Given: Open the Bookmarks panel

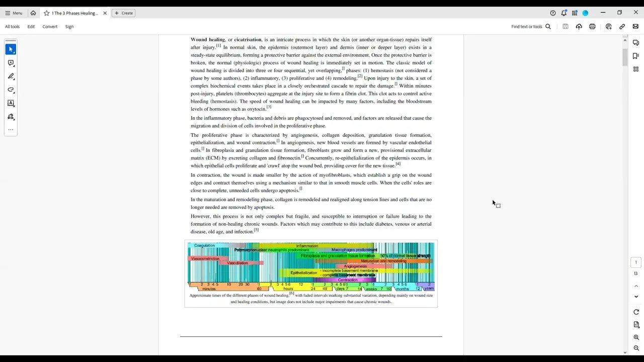Looking at the screenshot, I should coord(636,56).
